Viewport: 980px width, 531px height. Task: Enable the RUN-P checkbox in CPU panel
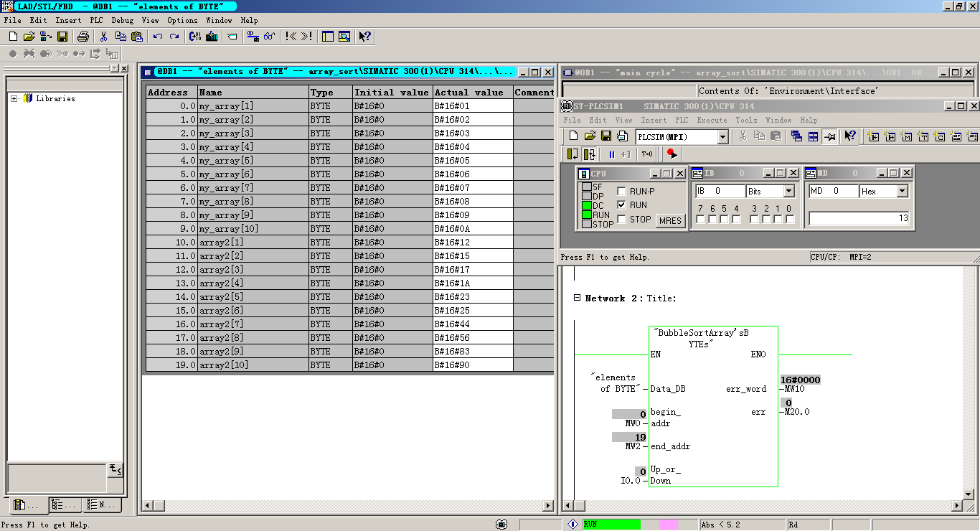click(621, 192)
